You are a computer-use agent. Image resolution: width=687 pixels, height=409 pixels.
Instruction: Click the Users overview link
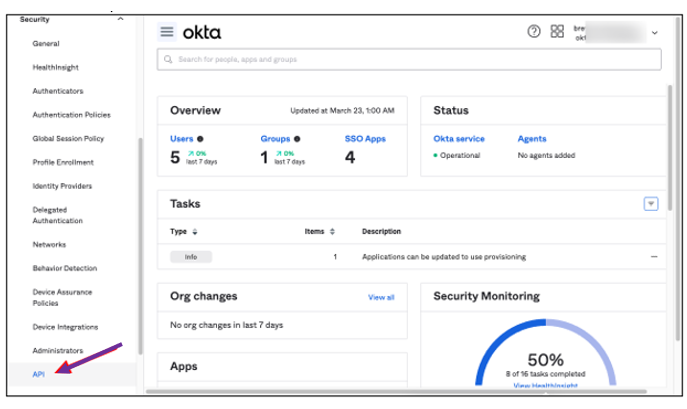181,139
